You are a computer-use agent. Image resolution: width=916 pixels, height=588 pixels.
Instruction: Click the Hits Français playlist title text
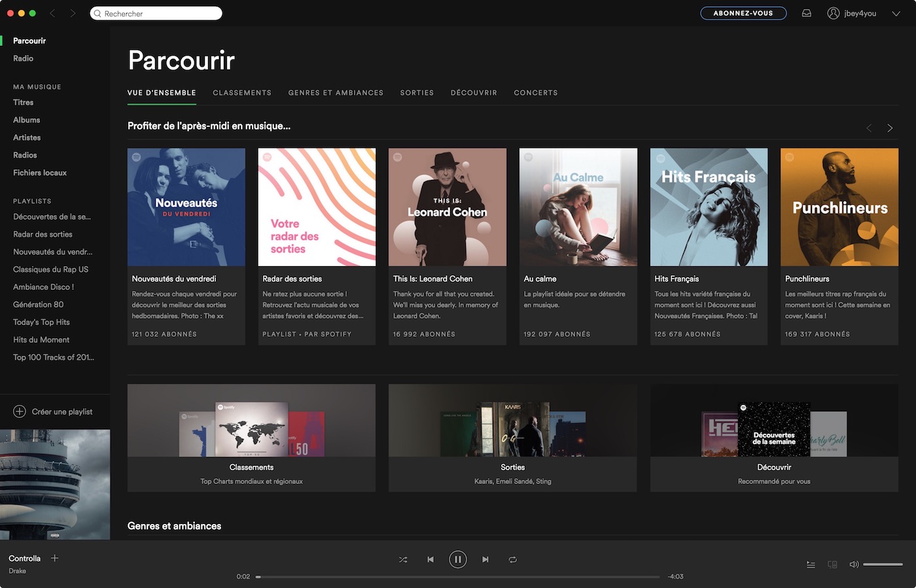[677, 279]
